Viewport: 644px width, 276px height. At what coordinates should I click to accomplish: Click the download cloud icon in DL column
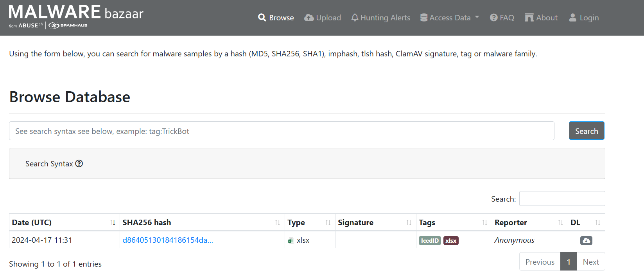[586, 240]
